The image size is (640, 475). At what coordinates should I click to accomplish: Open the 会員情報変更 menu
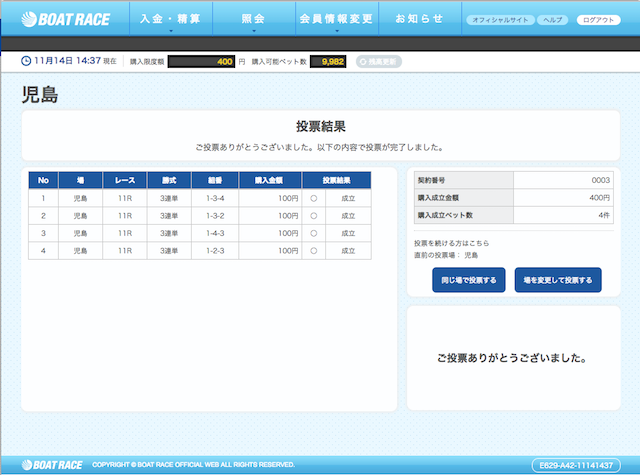click(x=337, y=19)
